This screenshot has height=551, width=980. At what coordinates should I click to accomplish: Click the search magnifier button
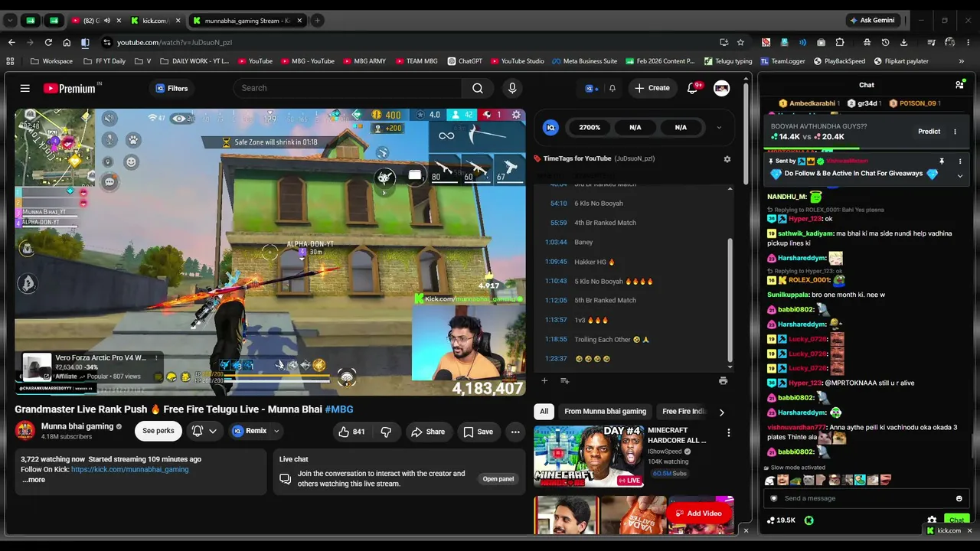(x=478, y=88)
